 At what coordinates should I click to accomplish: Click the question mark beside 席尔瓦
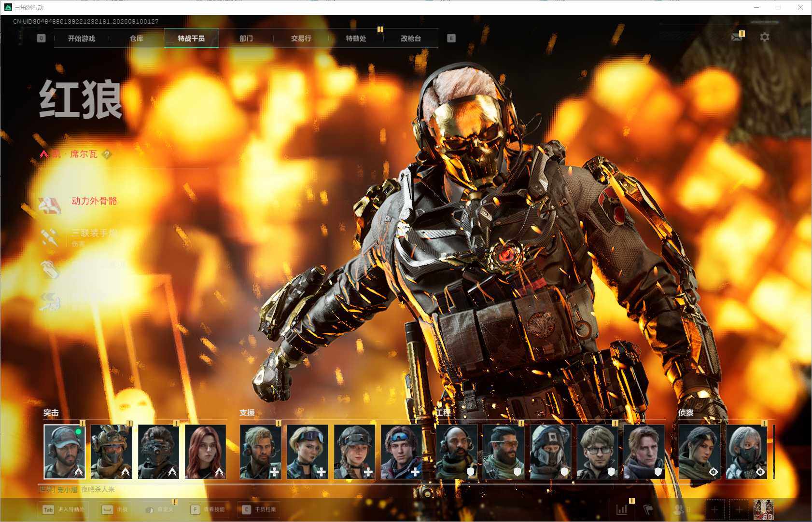(x=107, y=154)
